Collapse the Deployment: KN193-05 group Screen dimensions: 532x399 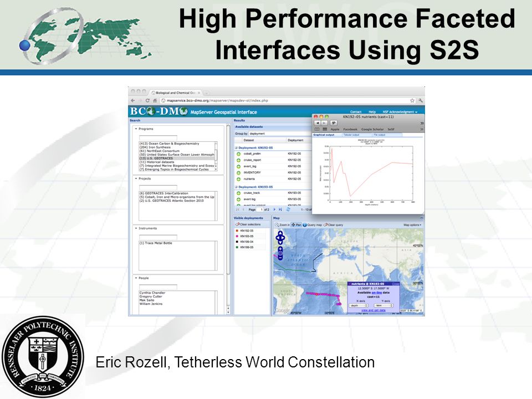pos(236,187)
